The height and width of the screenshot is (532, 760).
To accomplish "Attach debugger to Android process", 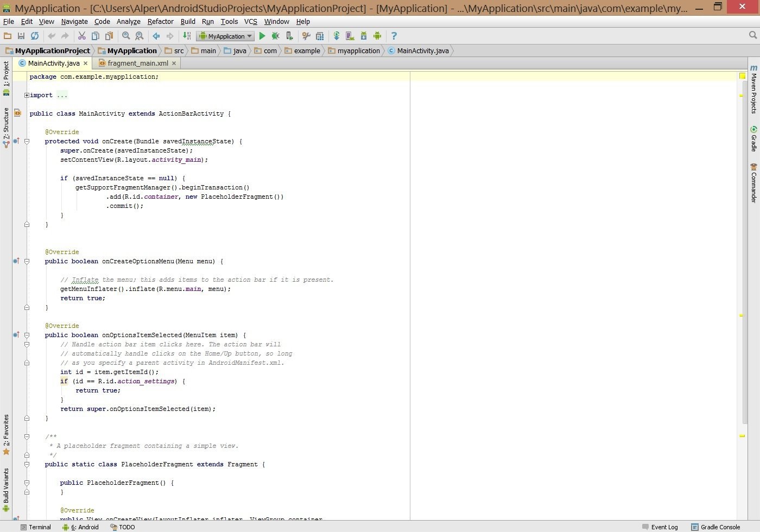I will coord(289,36).
